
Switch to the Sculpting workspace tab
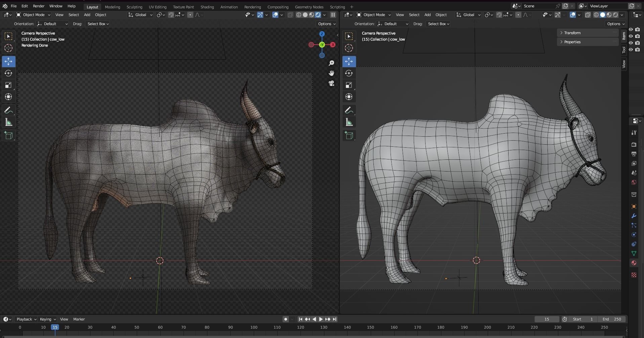(134, 7)
